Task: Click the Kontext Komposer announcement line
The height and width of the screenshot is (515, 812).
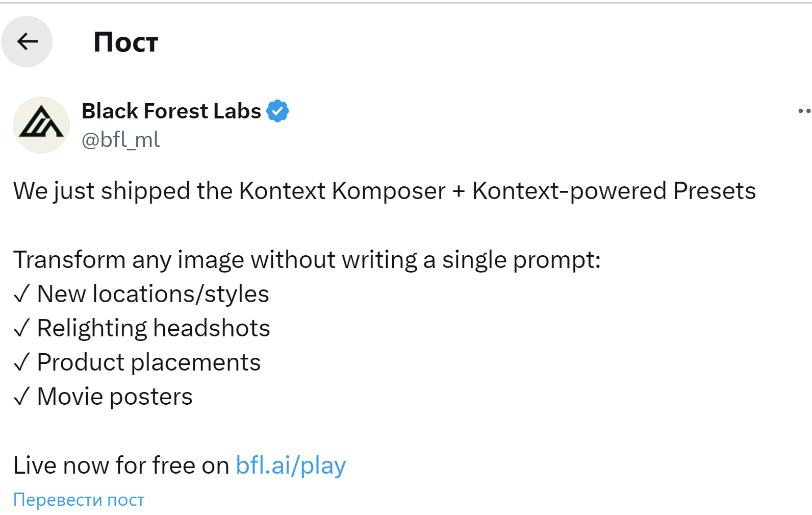Action: (x=384, y=191)
